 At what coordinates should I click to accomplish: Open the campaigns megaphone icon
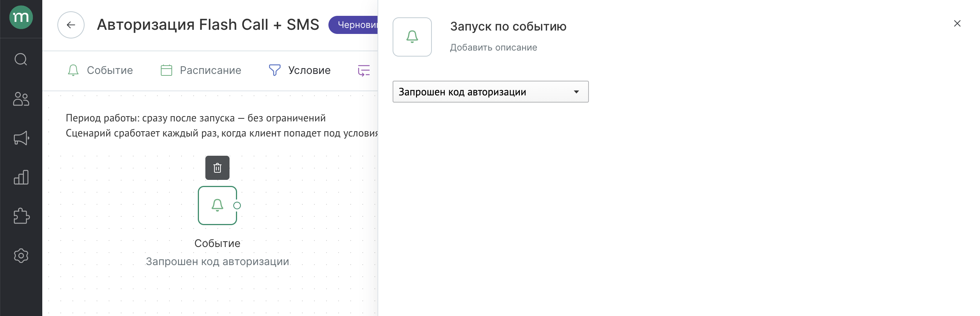21,138
